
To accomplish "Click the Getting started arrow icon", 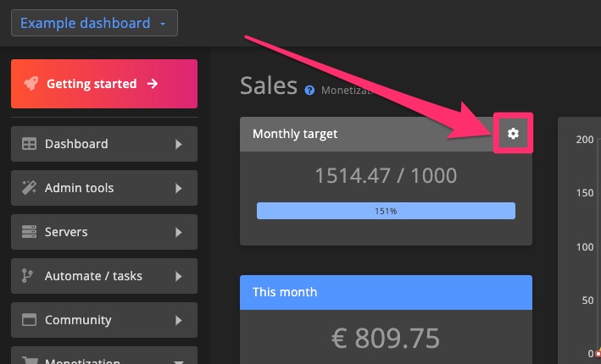I will tap(153, 84).
